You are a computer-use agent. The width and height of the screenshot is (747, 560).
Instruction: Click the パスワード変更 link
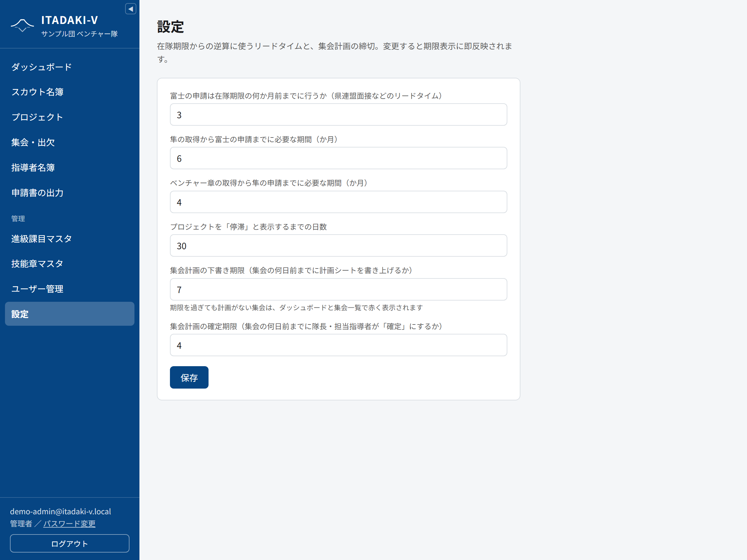69,524
